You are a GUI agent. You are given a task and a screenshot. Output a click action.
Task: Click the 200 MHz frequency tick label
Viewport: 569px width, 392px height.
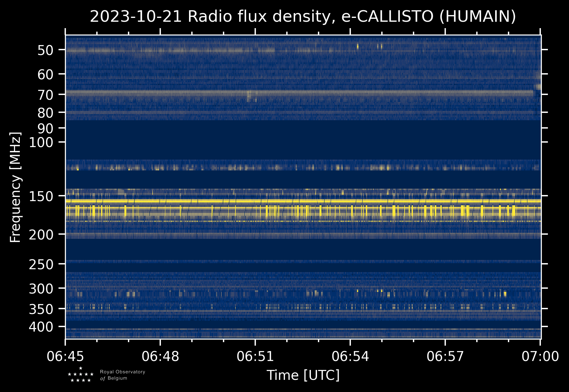(x=41, y=235)
